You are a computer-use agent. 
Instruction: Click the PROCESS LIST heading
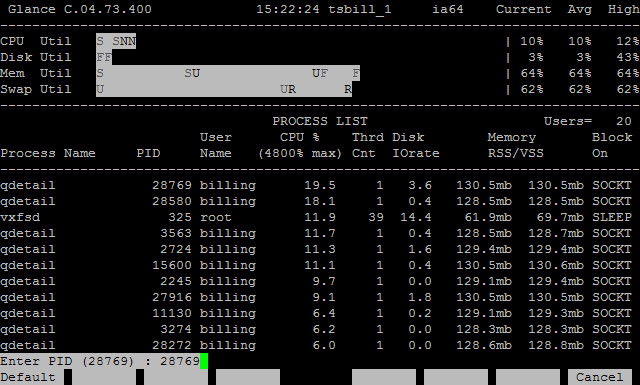click(320, 121)
